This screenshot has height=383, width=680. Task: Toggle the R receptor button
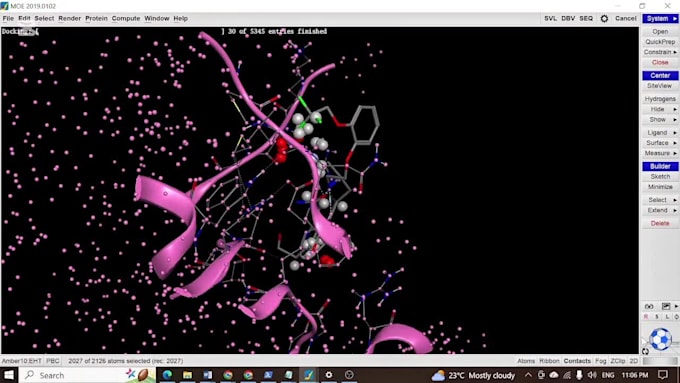[x=646, y=317]
